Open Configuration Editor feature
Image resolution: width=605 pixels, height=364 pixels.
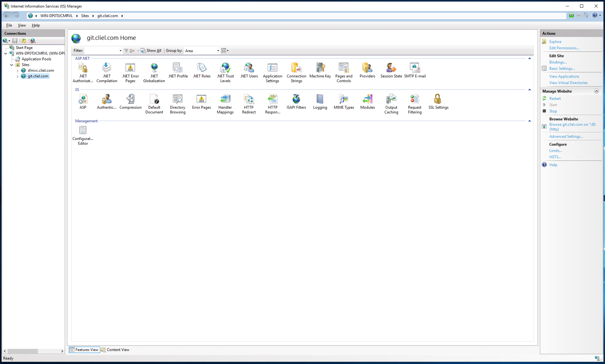coord(83,135)
